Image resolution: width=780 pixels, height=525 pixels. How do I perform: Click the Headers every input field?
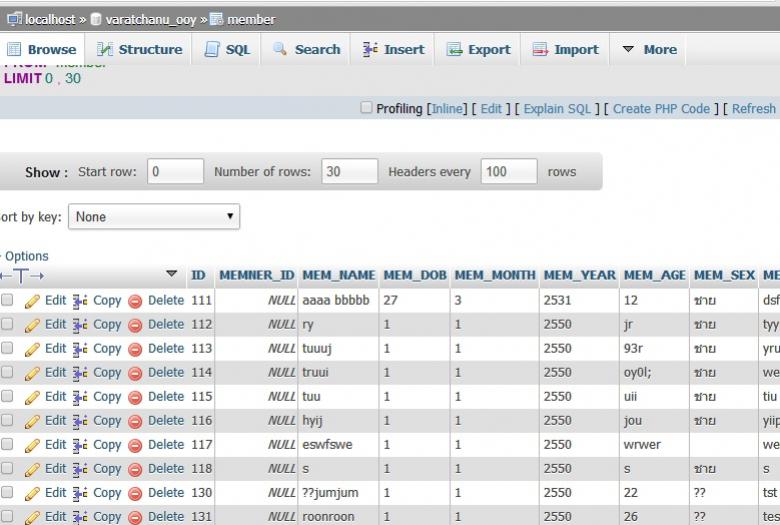click(x=509, y=171)
